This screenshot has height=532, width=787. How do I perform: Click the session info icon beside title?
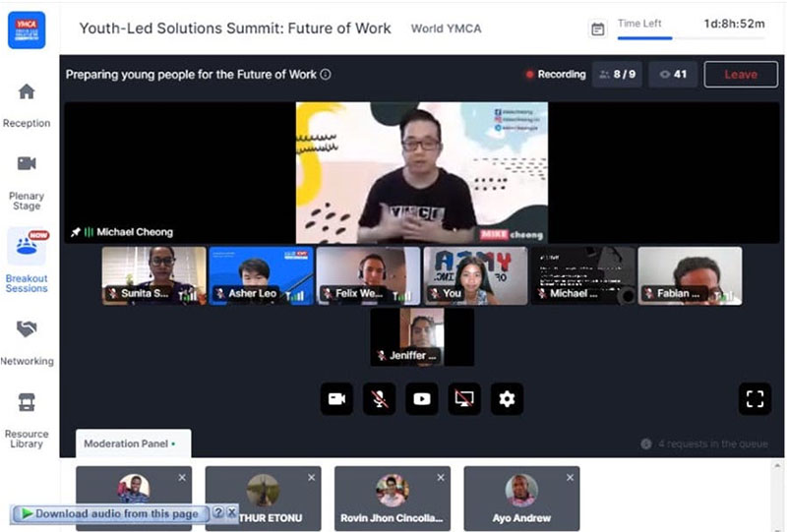326,75
